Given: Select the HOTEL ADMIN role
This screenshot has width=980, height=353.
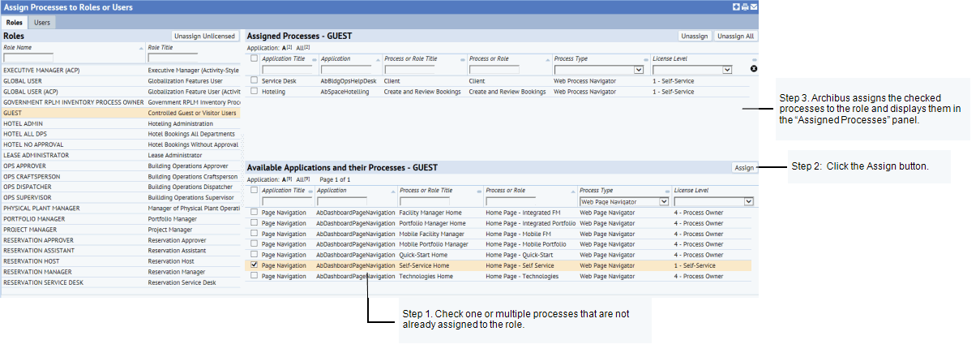Looking at the screenshot, I should point(122,123).
